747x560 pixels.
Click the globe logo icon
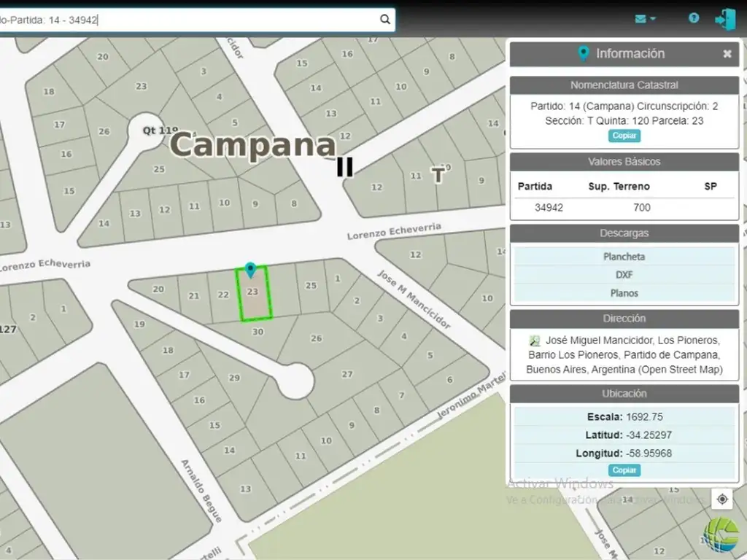[x=720, y=534]
